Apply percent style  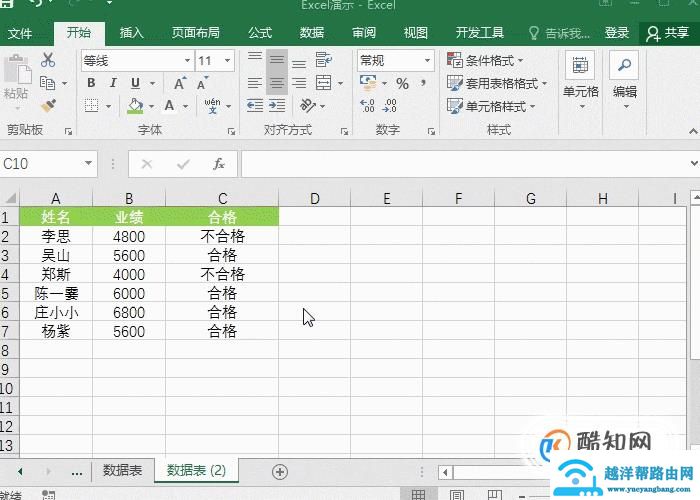(402, 83)
